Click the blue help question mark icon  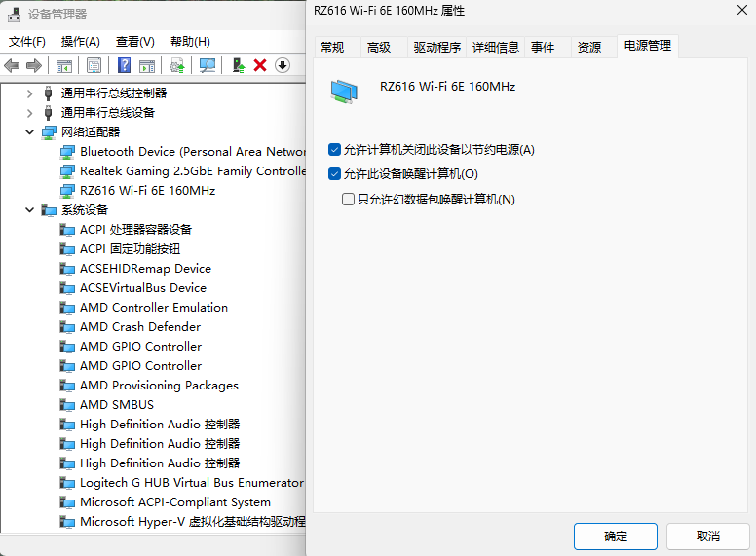coord(124,65)
